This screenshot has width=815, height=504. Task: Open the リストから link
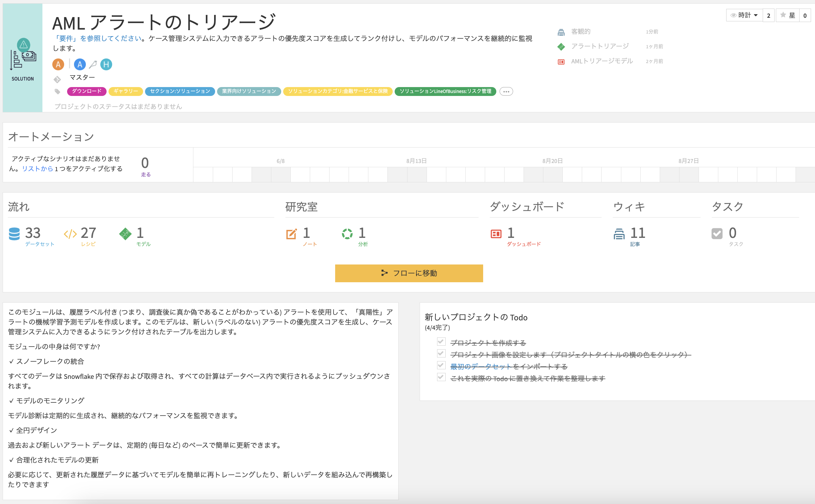click(37, 169)
